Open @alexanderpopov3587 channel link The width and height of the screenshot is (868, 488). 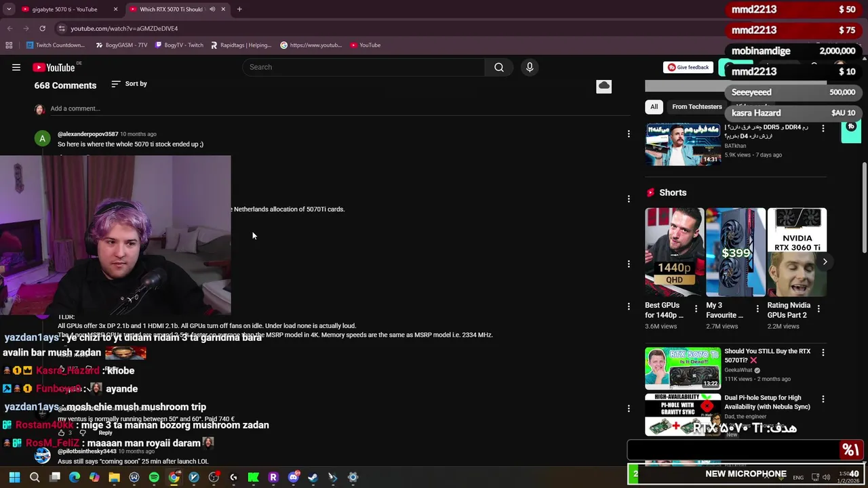(88, 134)
